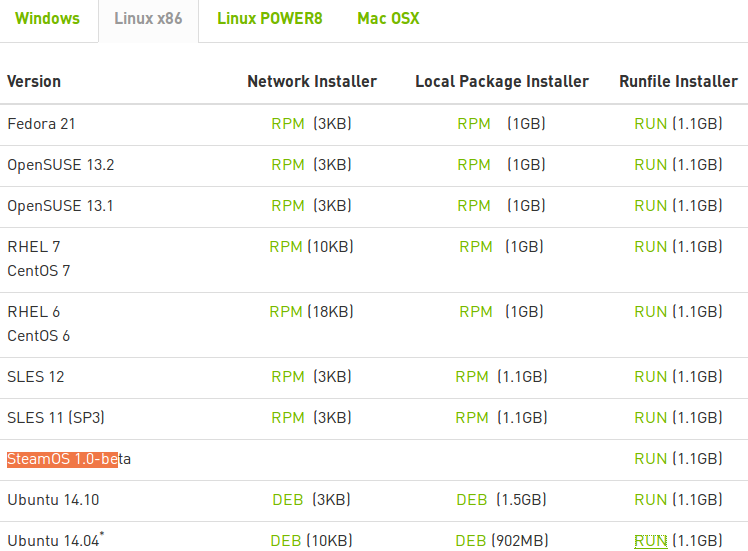Download Ubuntu 14.10 local DEB (1.5GB)
Viewport: 748px width, 551px height.
click(x=472, y=500)
